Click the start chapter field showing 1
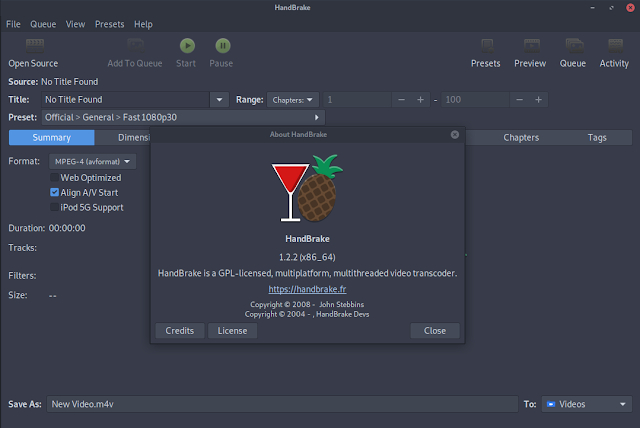The image size is (640, 428). pos(357,100)
